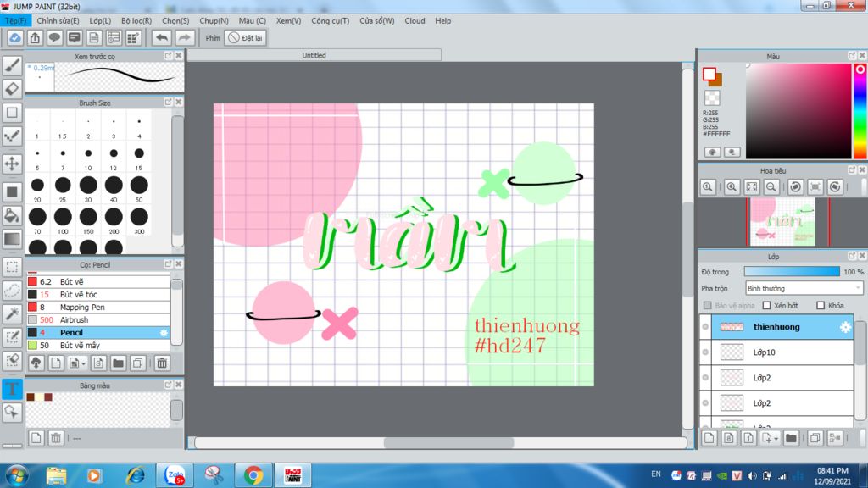Hide the thienhuong layer
This screenshot has width=868, height=488.
(x=705, y=327)
